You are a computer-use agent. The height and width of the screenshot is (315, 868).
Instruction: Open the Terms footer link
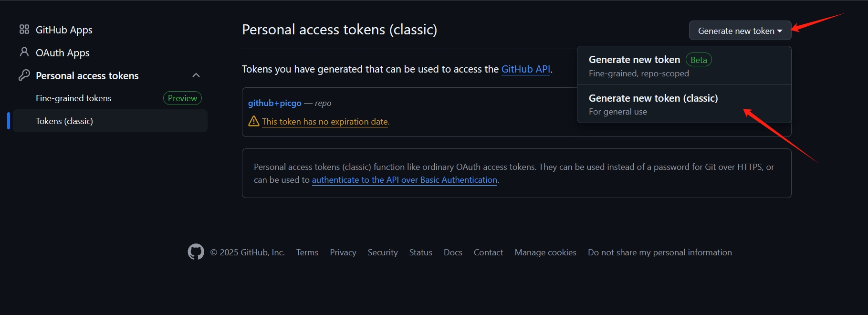click(x=307, y=252)
